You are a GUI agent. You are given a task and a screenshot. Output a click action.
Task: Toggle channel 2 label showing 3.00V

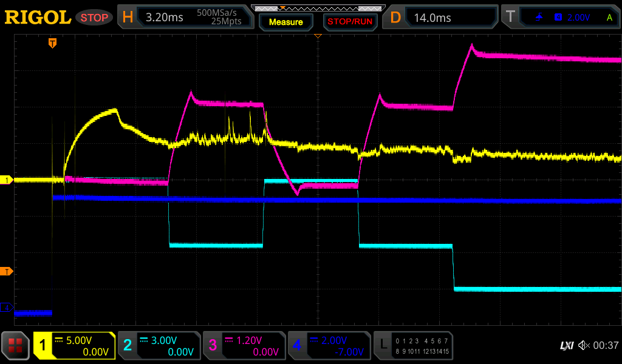(x=159, y=346)
